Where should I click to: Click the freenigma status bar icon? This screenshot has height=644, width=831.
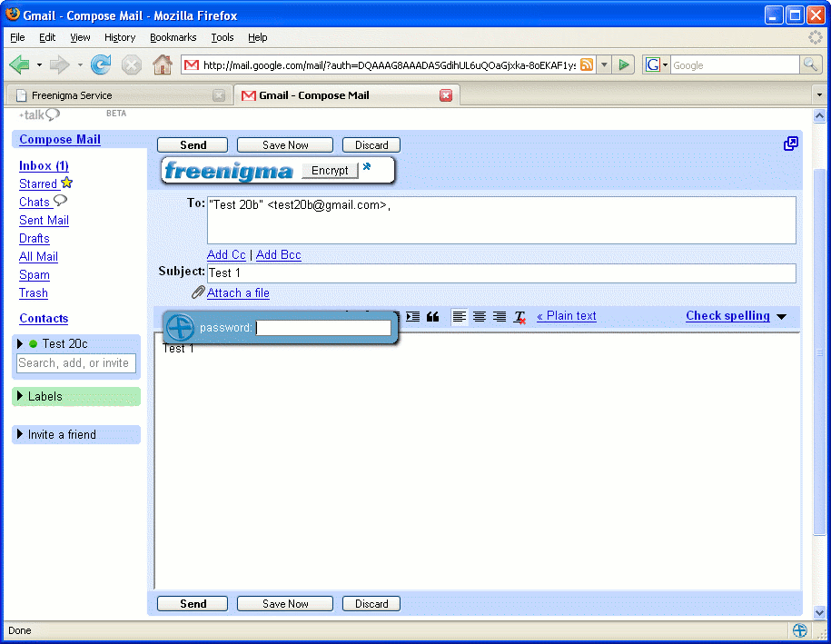coord(800,630)
